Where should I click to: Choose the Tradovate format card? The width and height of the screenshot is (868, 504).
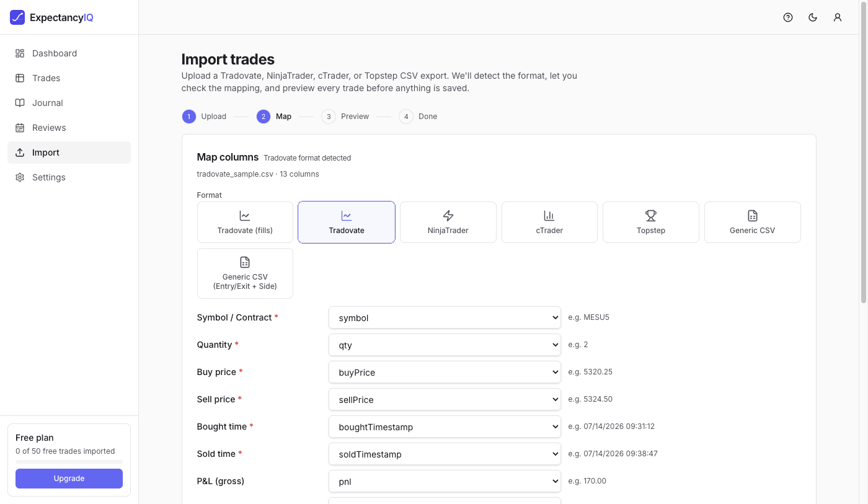pyautogui.click(x=347, y=222)
